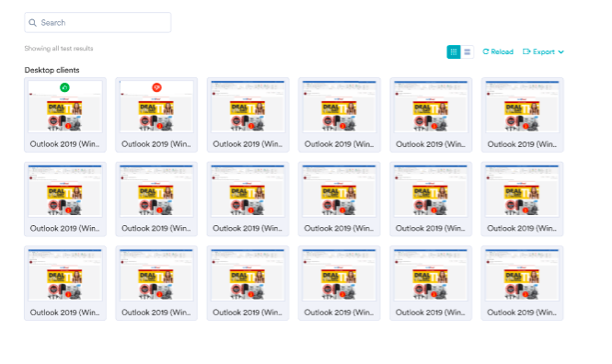Viewport: 612px width, 364px height.
Task: Open the Export dropdown menu
Action: pyautogui.click(x=543, y=51)
